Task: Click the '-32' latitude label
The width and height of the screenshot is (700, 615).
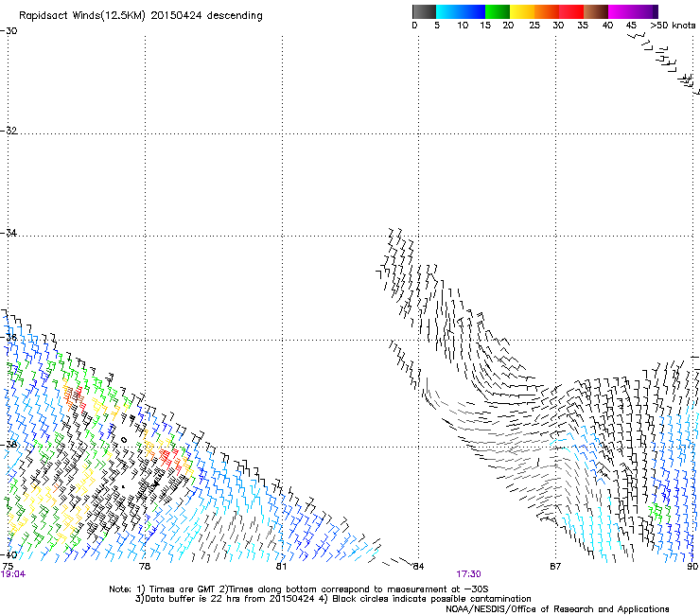Action: tap(9, 131)
